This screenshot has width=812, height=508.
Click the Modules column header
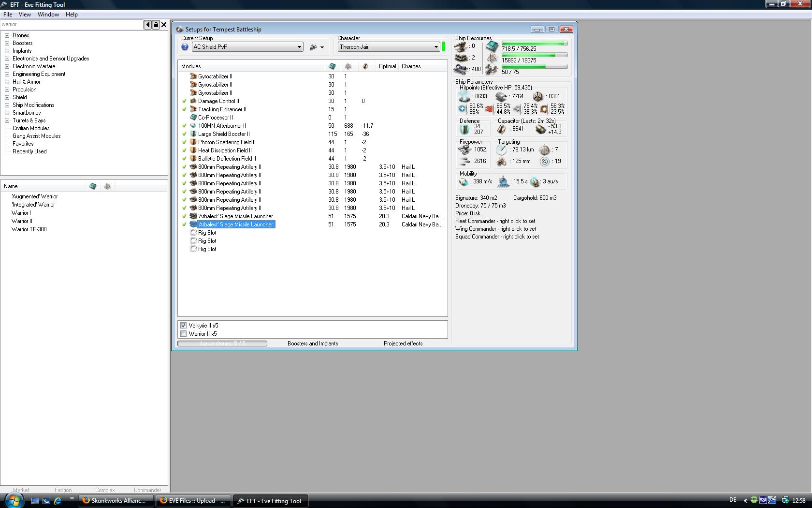click(251, 66)
